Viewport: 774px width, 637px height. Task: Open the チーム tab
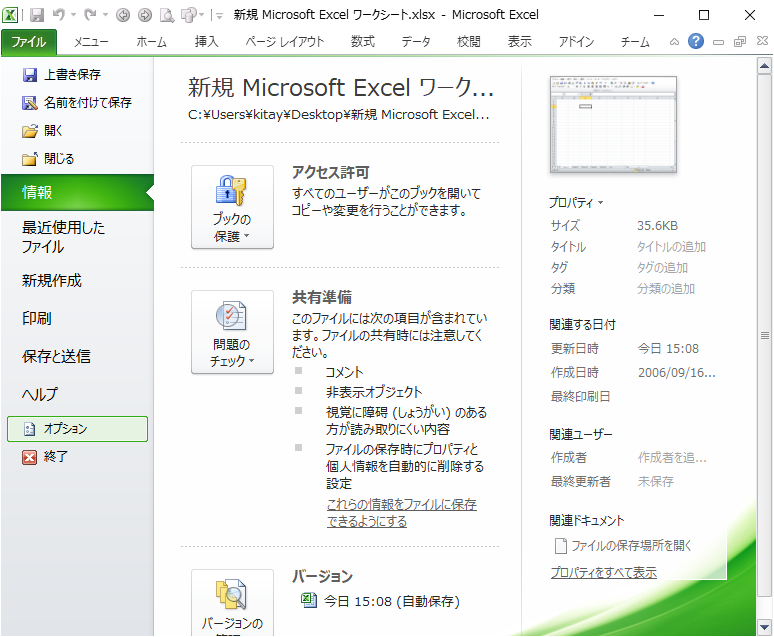coord(635,42)
